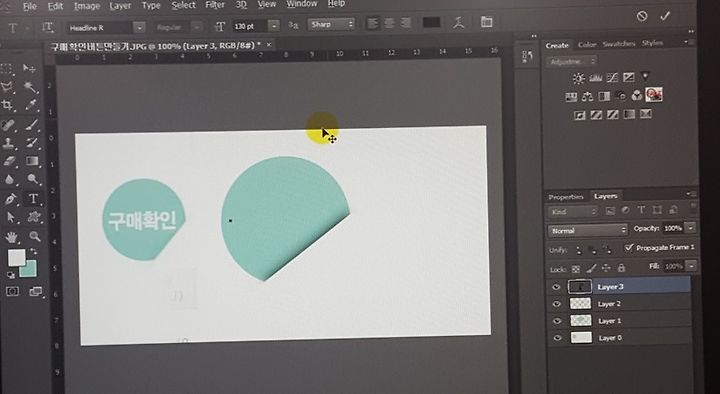Select the Clone Stamp tool

tap(8, 143)
